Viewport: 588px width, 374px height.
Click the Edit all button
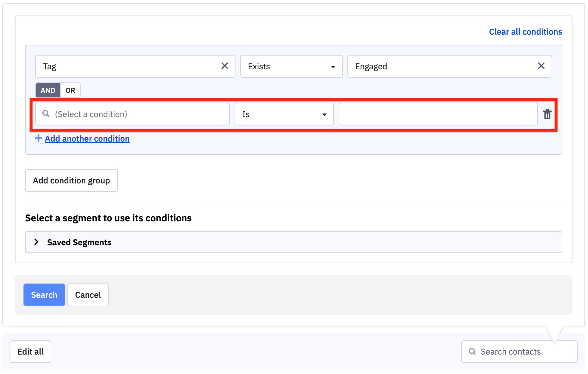(30, 352)
